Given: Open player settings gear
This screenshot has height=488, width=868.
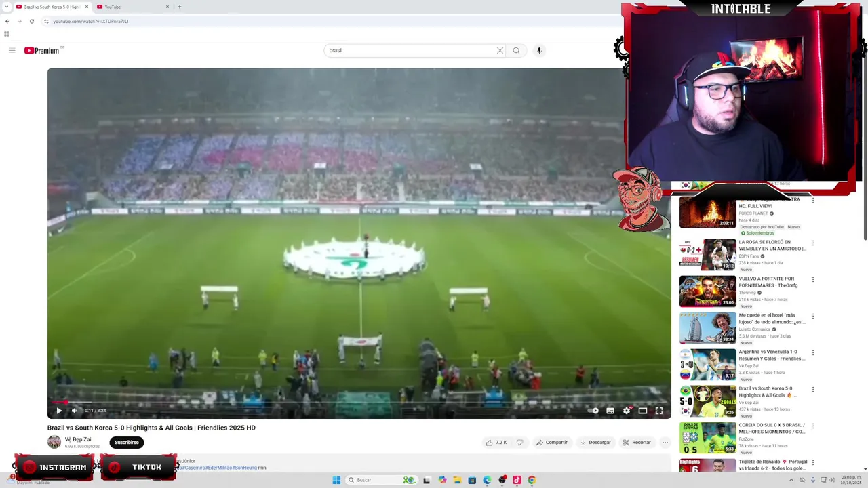Looking at the screenshot, I should (x=627, y=411).
